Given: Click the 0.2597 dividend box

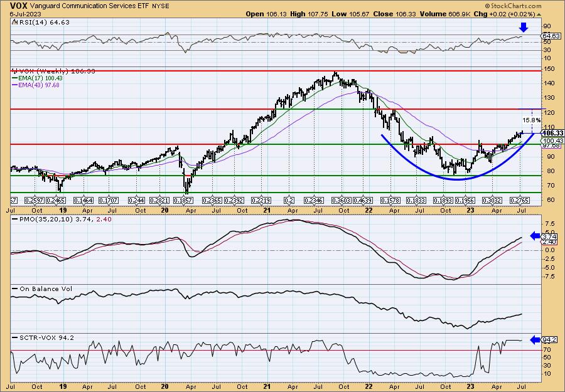Looking at the screenshot, I should pyautogui.click(x=34, y=200).
